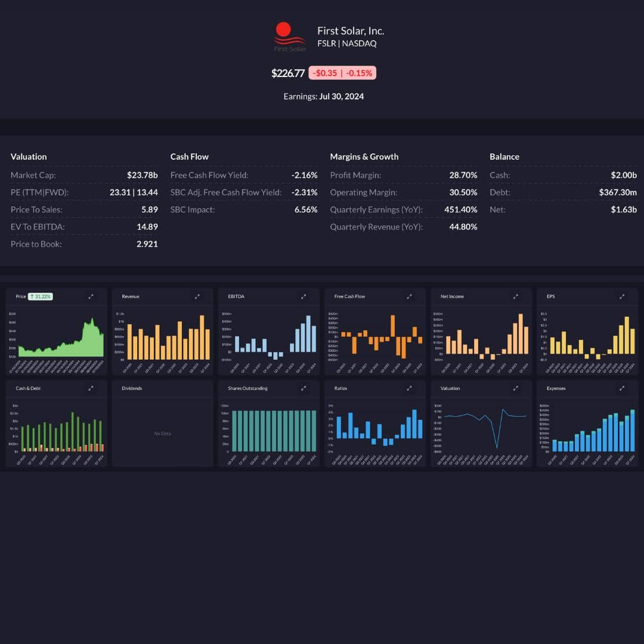Click the Profit Margin value 28.70%

[x=463, y=175]
